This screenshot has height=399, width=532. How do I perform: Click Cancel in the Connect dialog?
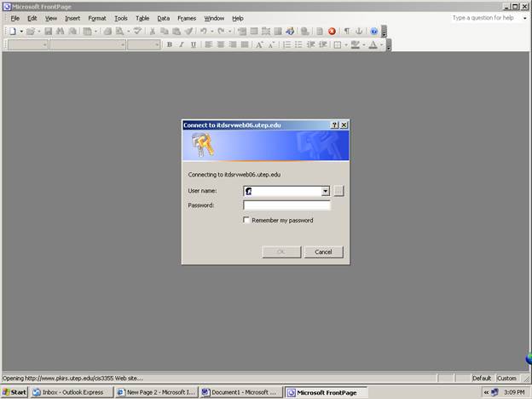(323, 252)
